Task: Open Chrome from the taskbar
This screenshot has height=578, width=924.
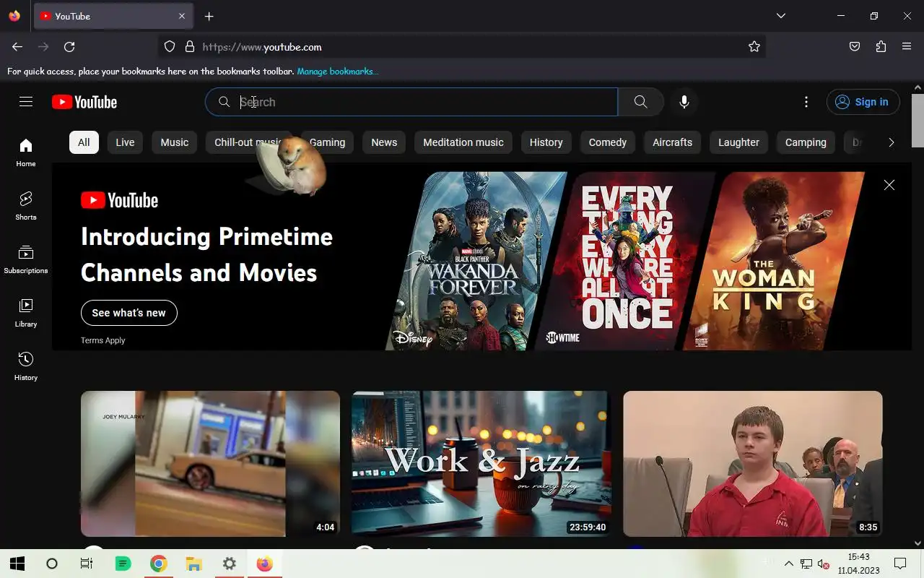Action: tap(159, 564)
